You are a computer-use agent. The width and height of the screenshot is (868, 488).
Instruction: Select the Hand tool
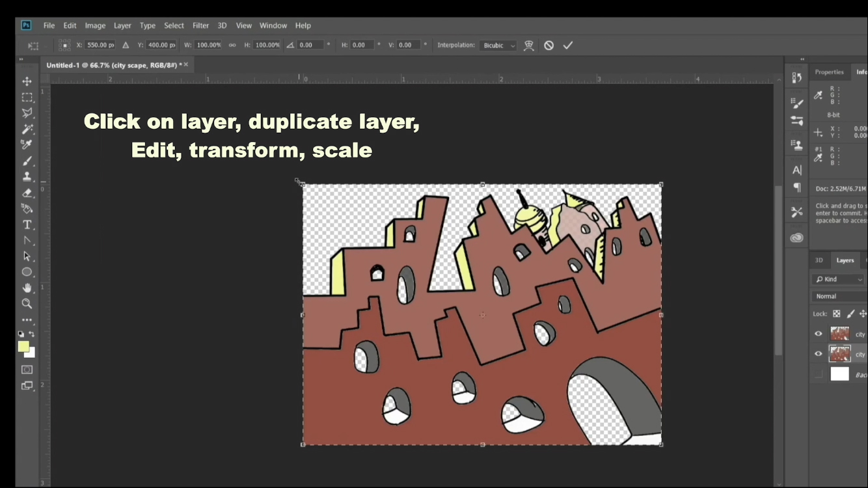(x=27, y=288)
